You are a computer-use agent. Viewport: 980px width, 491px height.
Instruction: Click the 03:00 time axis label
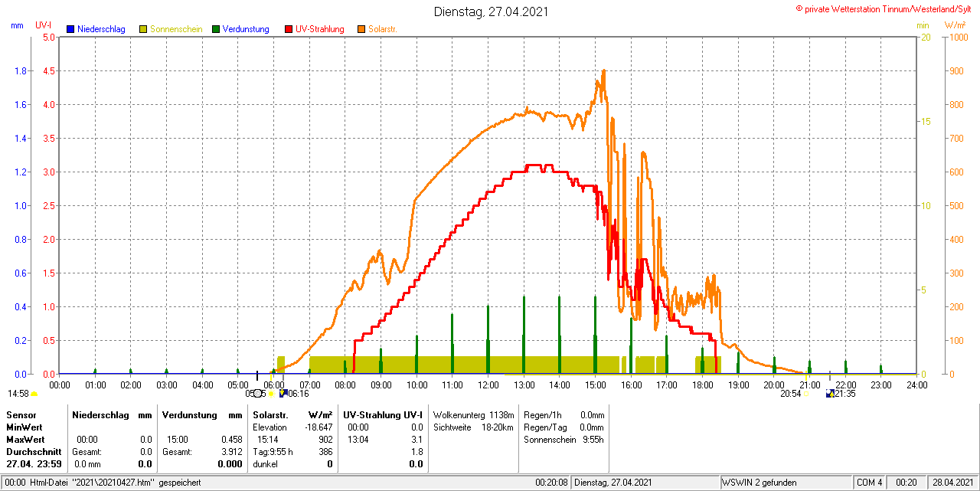point(167,385)
